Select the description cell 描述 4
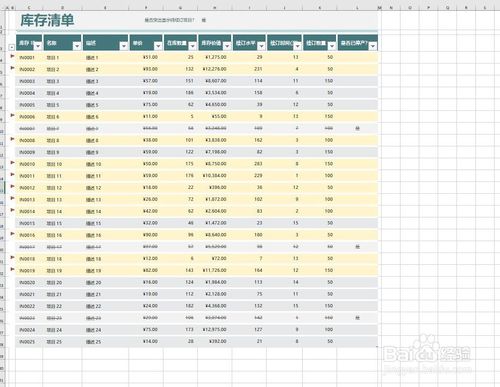Image resolution: width=500 pixels, height=387 pixels. (x=105, y=93)
